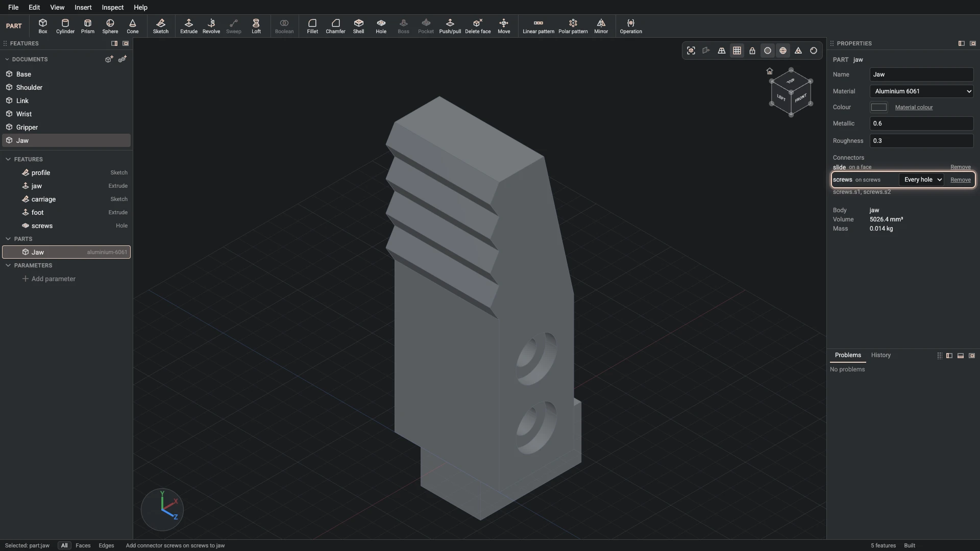
Task: Use the Mirror tool
Action: pyautogui.click(x=601, y=26)
